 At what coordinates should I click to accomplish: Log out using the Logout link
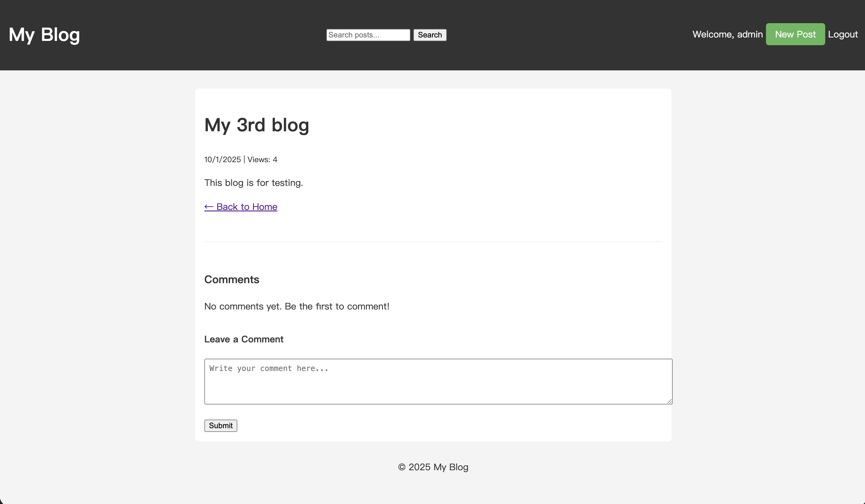click(x=842, y=34)
